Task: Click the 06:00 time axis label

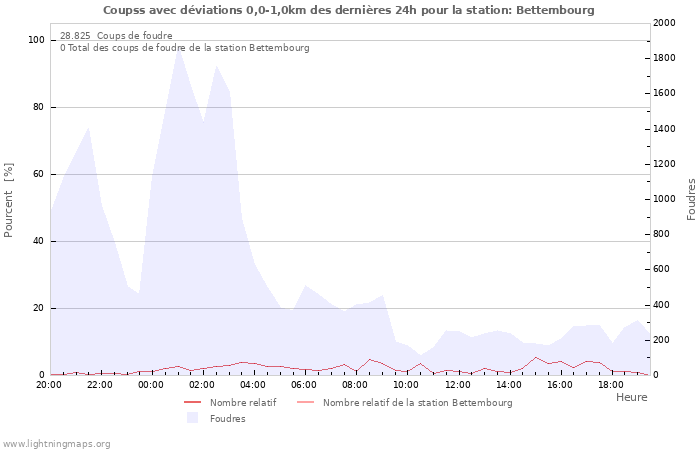Action: pyautogui.click(x=304, y=385)
